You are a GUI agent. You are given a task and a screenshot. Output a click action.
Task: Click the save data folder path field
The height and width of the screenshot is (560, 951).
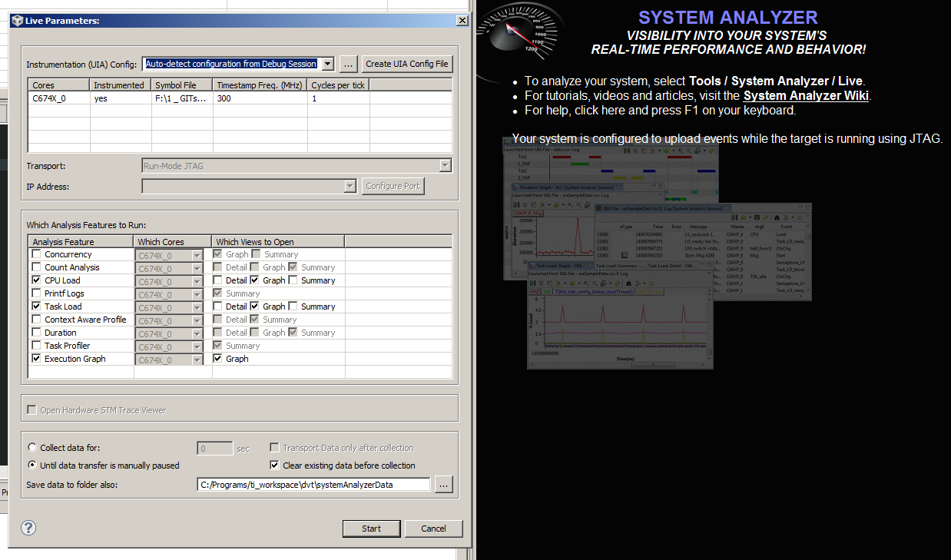pyautogui.click(x=314, y=485)
